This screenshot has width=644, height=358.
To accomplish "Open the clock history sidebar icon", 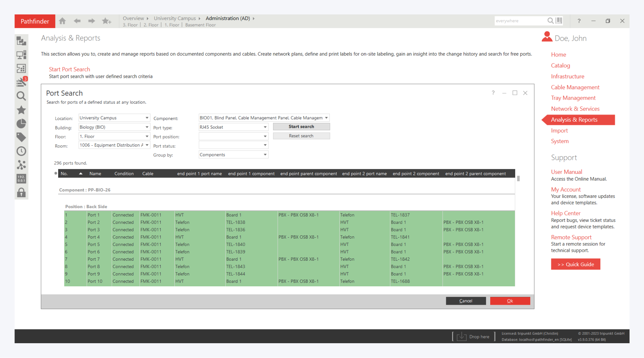I will point(21,151).
